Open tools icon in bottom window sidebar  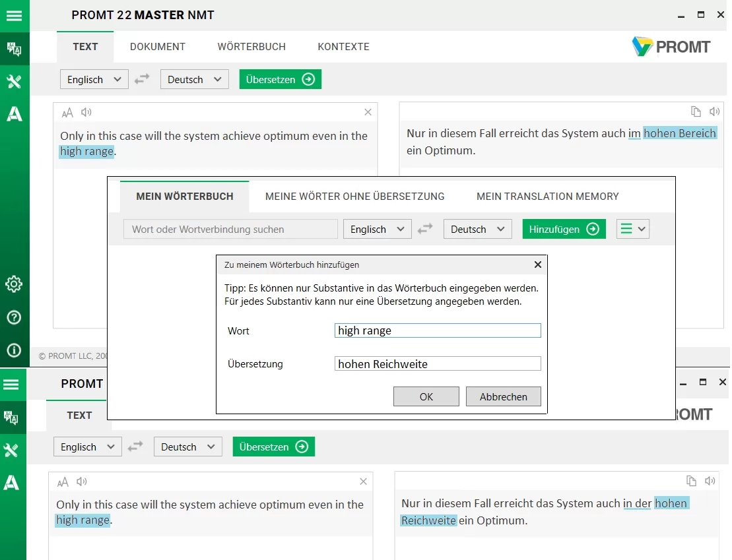pyautogui.click(x=11, y=450)
